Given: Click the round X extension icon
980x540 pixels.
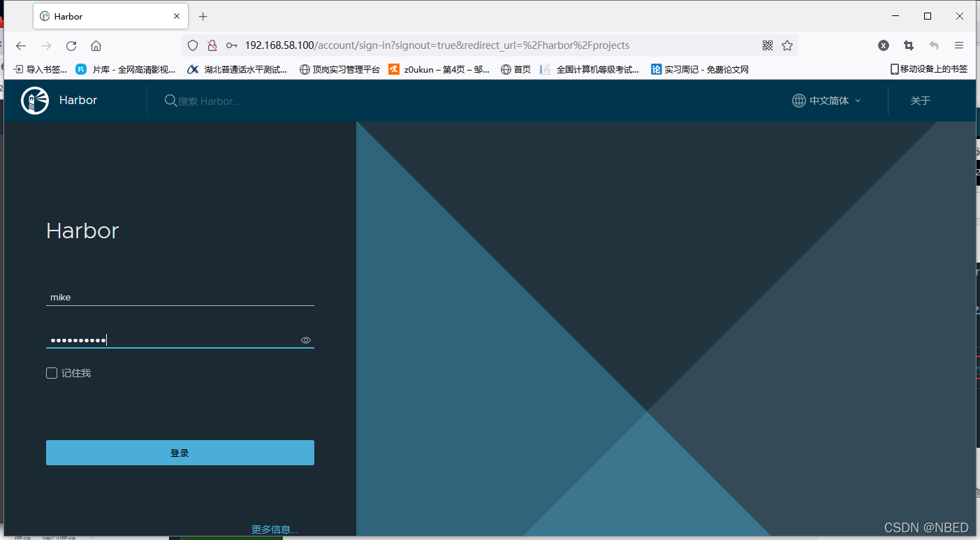Looking at the screenshot, I should 884,45.
